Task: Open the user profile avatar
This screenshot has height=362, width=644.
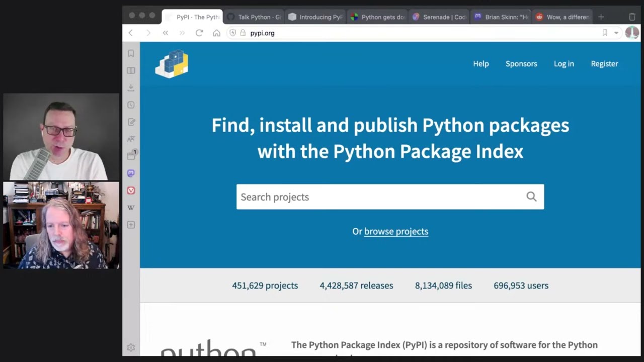Action: (x=632, y=33)
